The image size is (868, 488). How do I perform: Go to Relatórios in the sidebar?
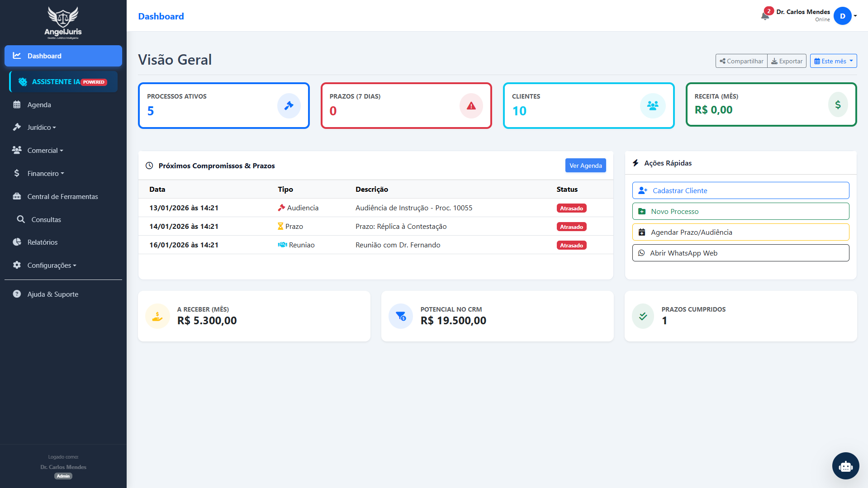coord(42,242)
